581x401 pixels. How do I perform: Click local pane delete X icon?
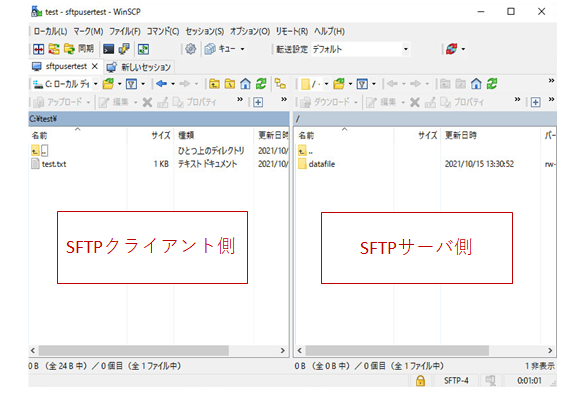(147, 102)
